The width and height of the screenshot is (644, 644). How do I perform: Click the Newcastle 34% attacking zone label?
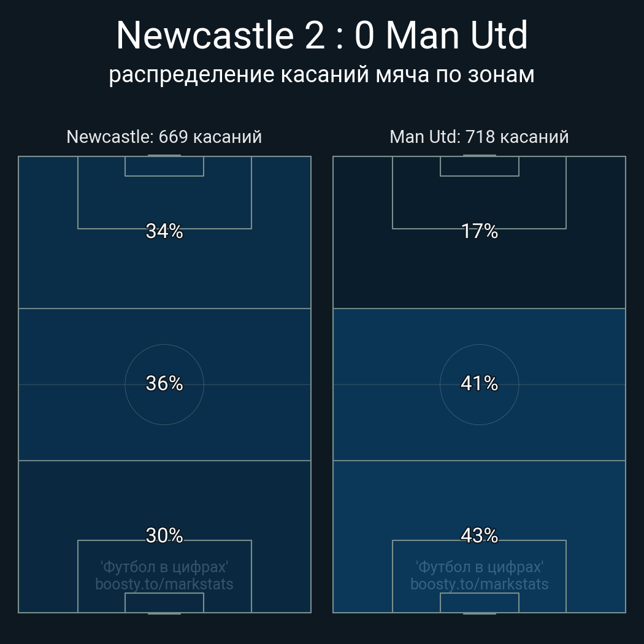tap(164, 231)
